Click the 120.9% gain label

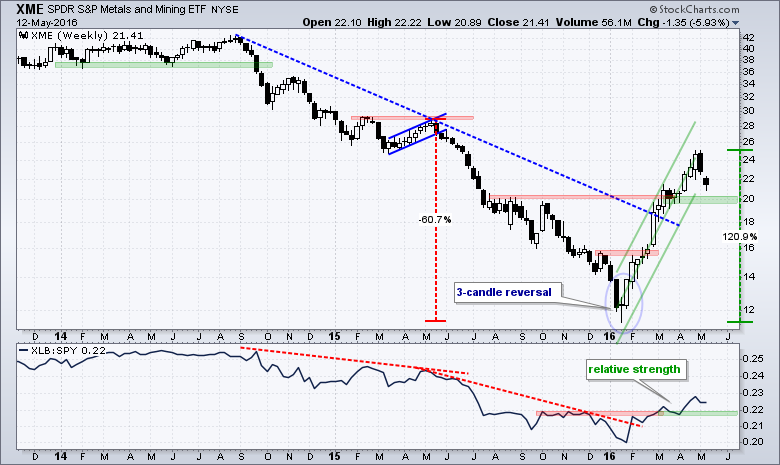(739, 237)
